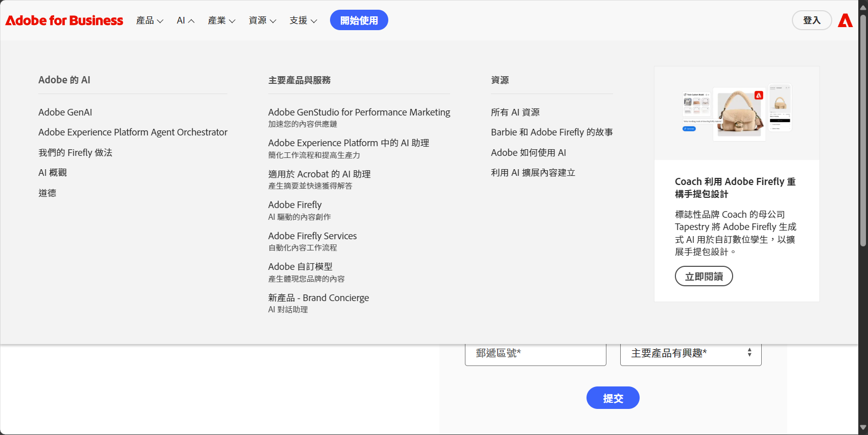The height and width of the screenshot is (435, 868).
Task: Expand the 產業 navigation menu
Action: click(221, 20)
